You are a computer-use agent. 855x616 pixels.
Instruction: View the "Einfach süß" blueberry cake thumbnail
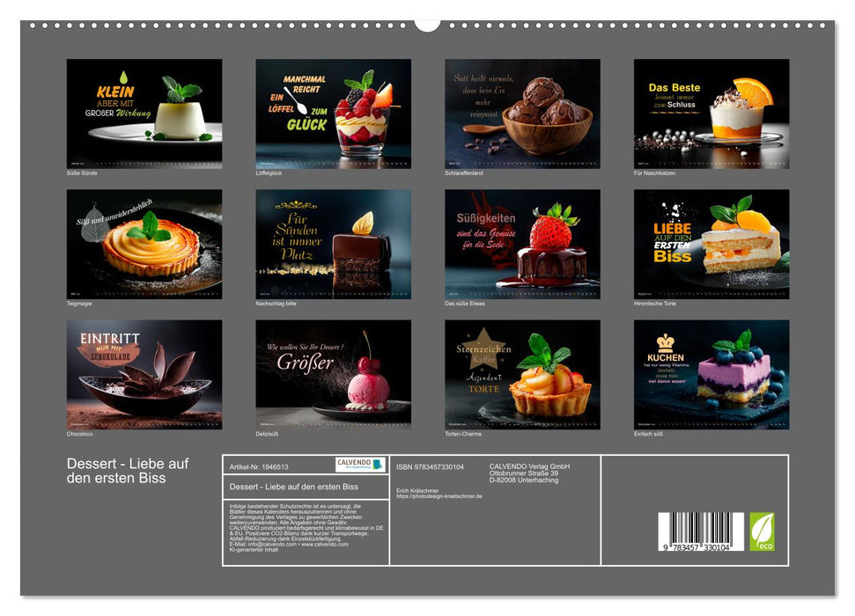pos(711,374)
